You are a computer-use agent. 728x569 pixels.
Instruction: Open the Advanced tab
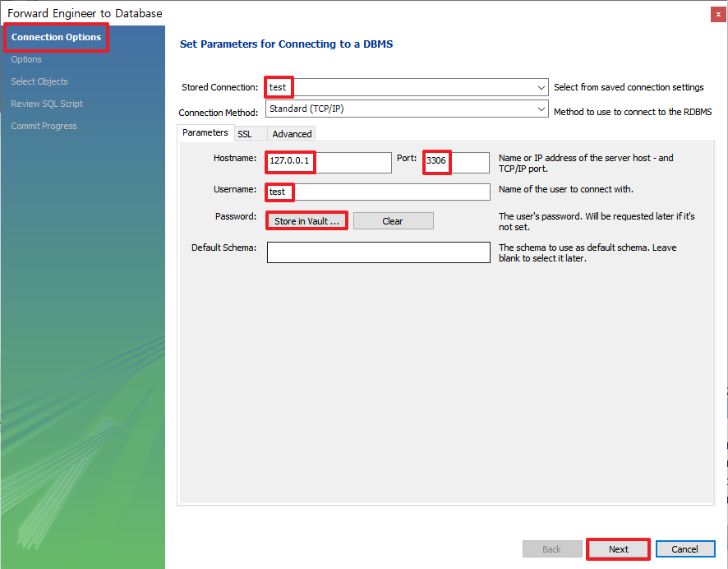[292, 134]
